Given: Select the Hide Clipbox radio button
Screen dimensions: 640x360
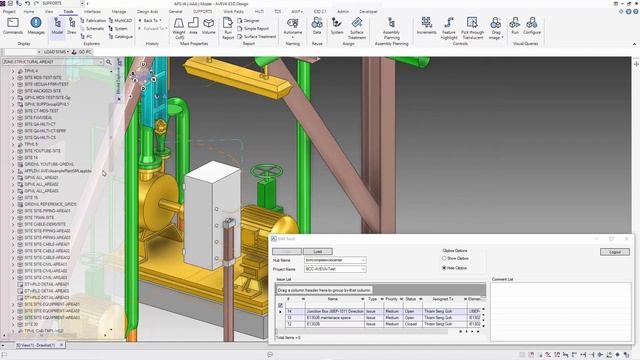Looking at the screenshot, I should [x=444, y=268].
